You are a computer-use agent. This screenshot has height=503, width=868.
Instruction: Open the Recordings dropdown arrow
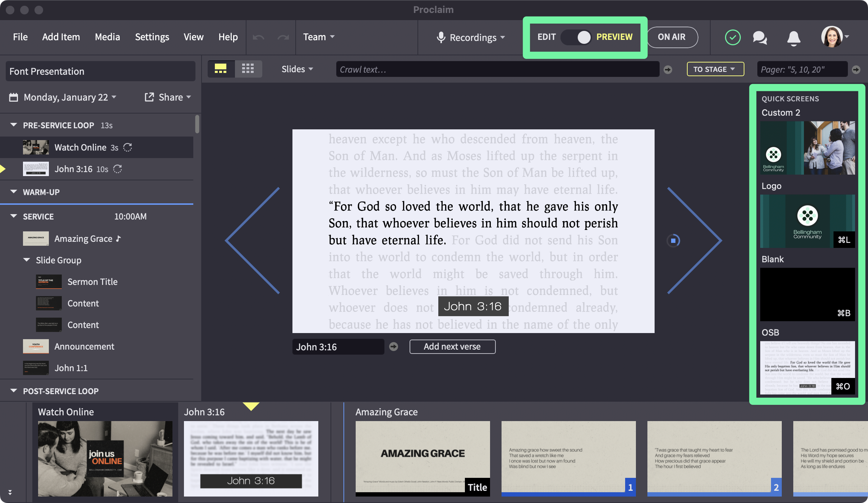(x=503, y=37)
